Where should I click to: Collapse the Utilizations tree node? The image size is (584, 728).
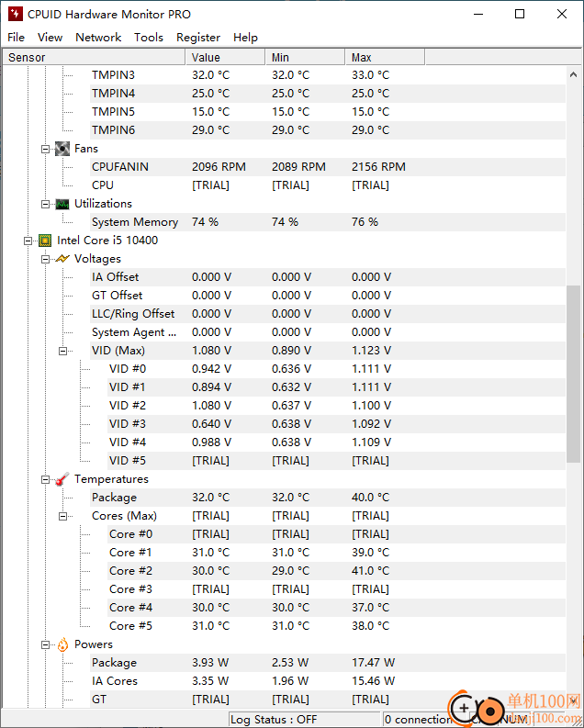coord(45,205)
